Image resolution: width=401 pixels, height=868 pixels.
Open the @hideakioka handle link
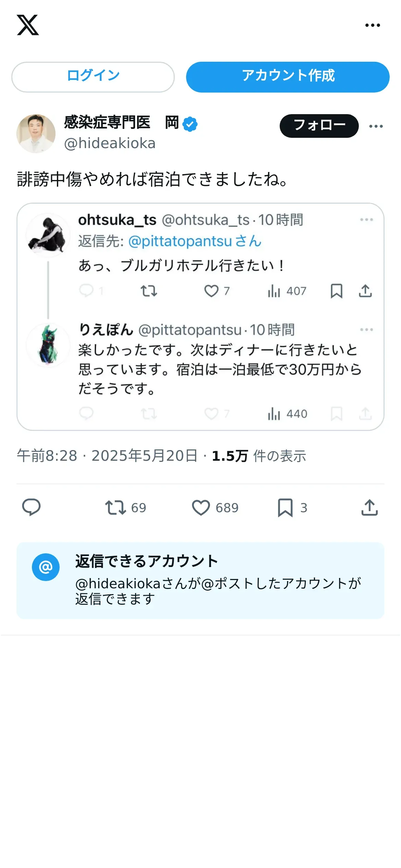[x=110, y=143]
